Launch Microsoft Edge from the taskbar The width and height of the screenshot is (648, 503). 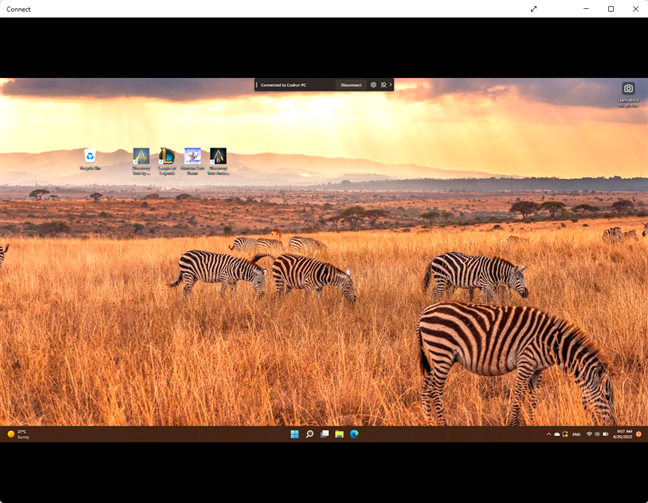point(354,434)
